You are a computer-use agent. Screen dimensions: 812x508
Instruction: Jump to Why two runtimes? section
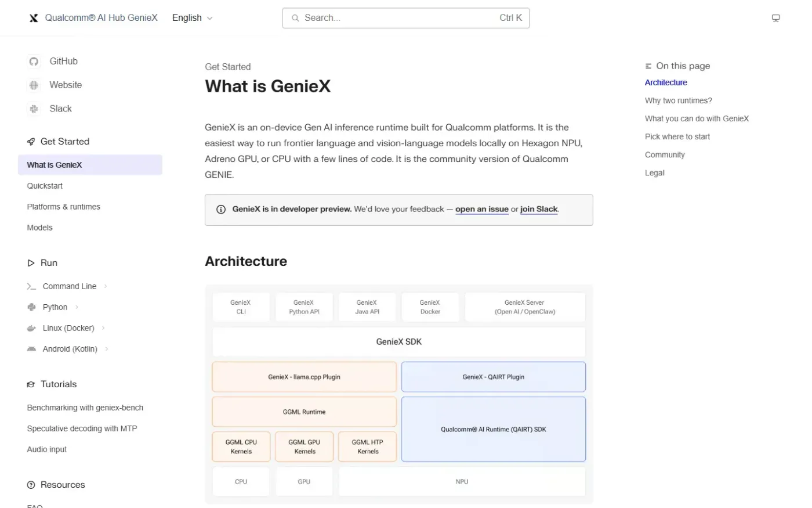coord(679,100)
